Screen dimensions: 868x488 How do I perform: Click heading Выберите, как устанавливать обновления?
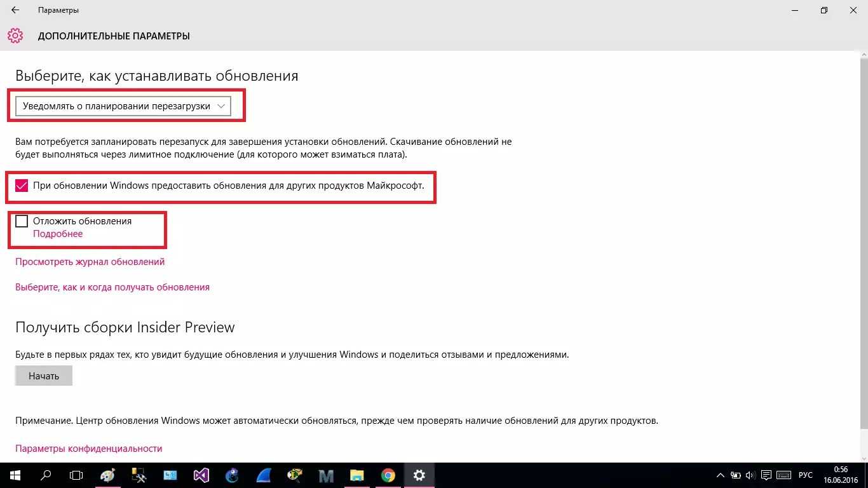pyautogui.click(x=157, y=76)
